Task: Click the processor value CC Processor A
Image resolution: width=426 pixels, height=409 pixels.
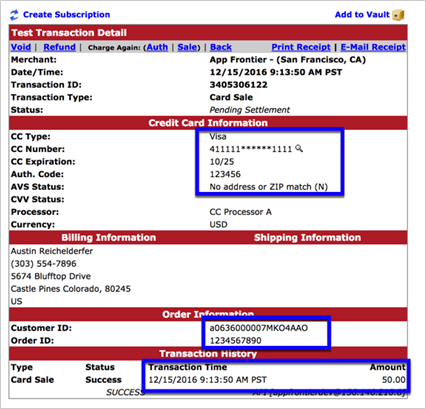Action: click(241, 212)
